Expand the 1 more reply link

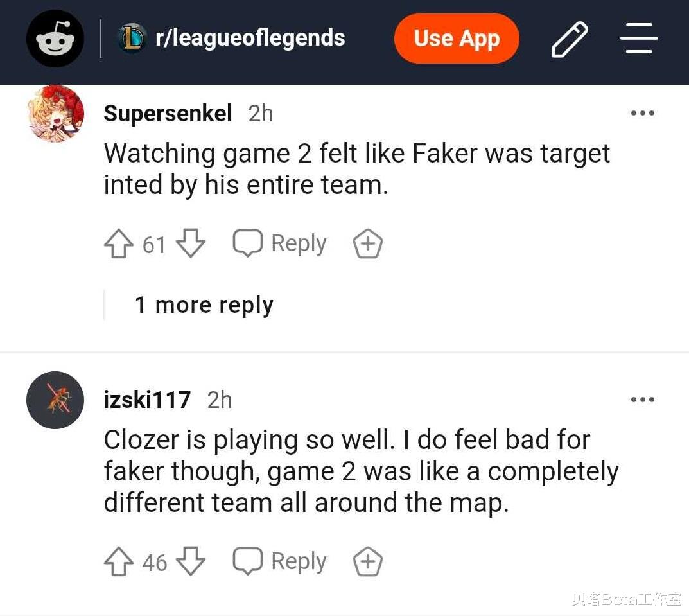coord(204,304)
